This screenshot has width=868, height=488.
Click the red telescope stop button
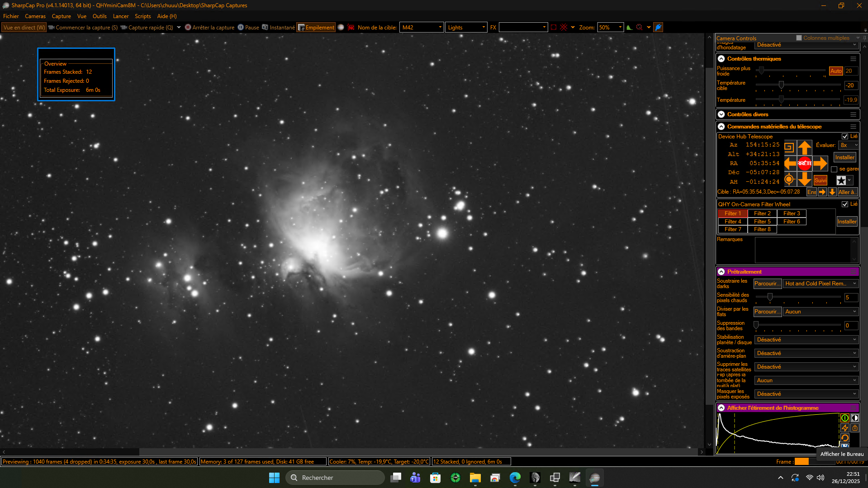coord(804,163)
